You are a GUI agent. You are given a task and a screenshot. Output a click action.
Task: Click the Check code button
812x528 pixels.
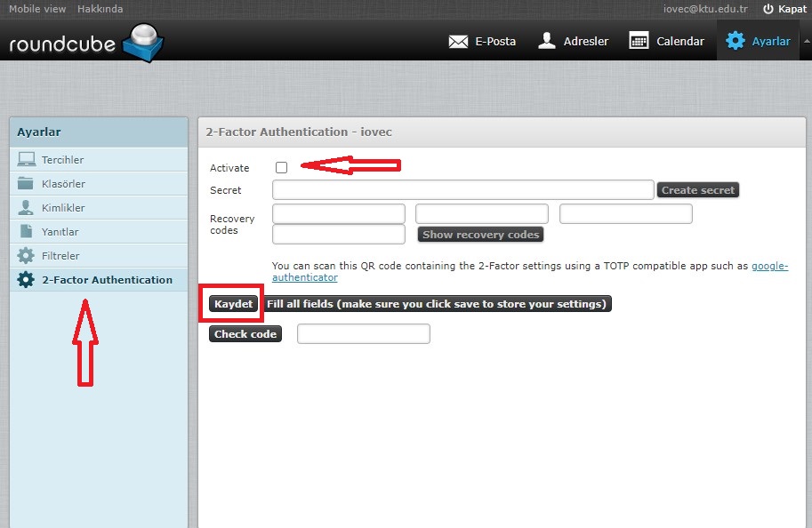tap(245, 334)
